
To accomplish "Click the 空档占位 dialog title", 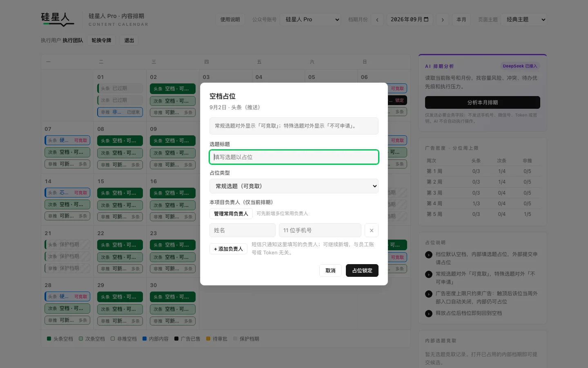I will pyautogui.click(x=223, y=96).
